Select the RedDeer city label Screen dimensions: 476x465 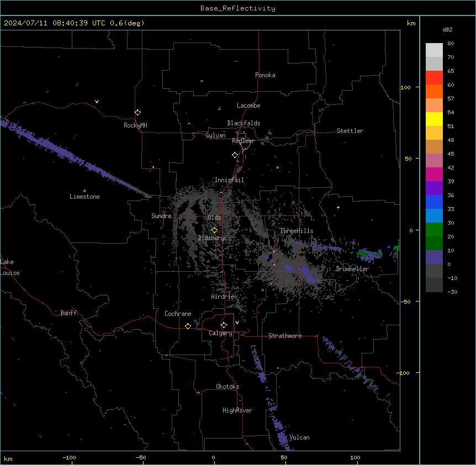(243, 141)
